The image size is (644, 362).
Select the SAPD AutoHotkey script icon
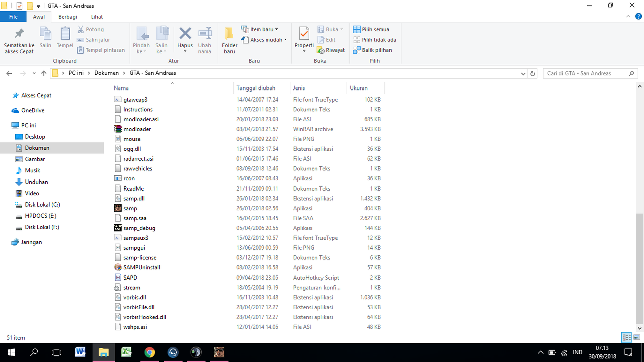click(x=118, y=278)
